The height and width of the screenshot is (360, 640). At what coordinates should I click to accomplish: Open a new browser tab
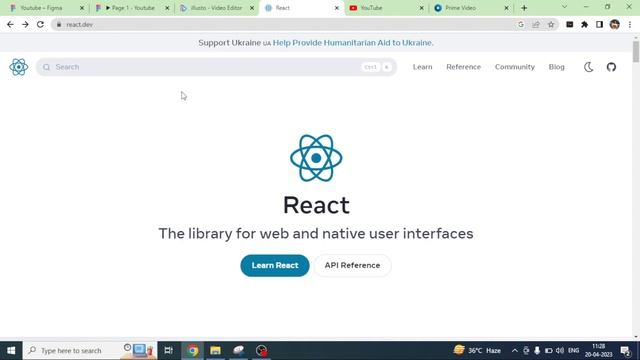tap(524, 8)
